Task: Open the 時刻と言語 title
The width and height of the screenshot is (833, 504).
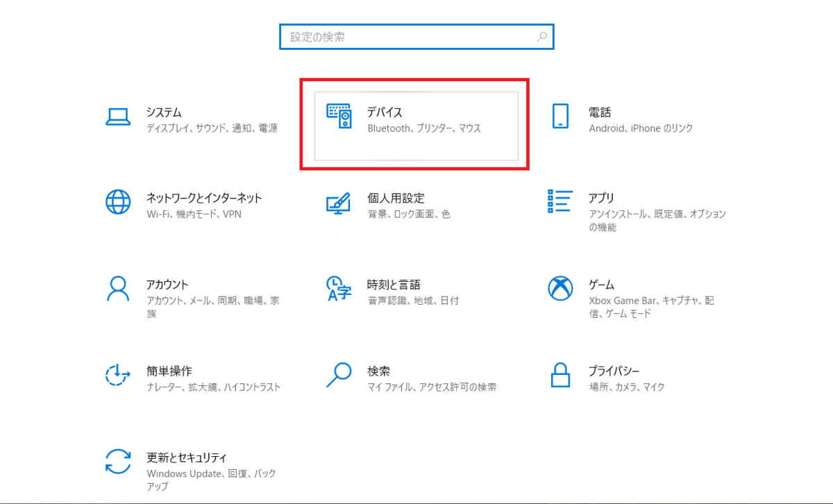Action: point(394,285)
